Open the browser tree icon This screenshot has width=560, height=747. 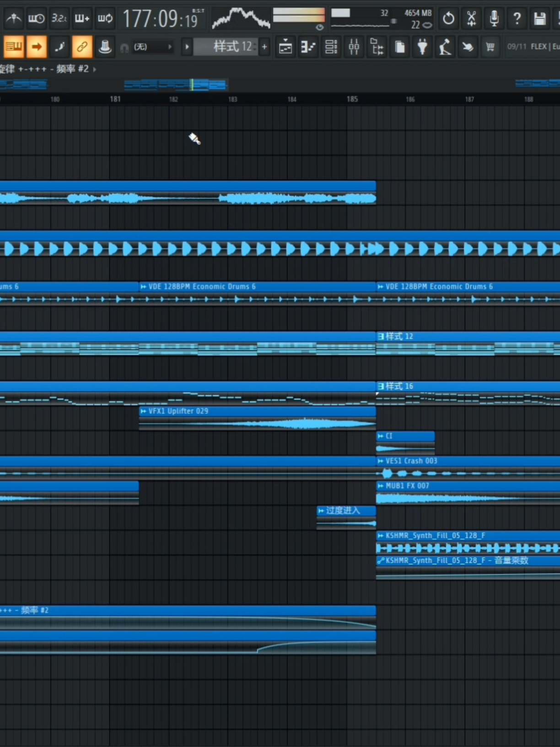tap(377, 47)
